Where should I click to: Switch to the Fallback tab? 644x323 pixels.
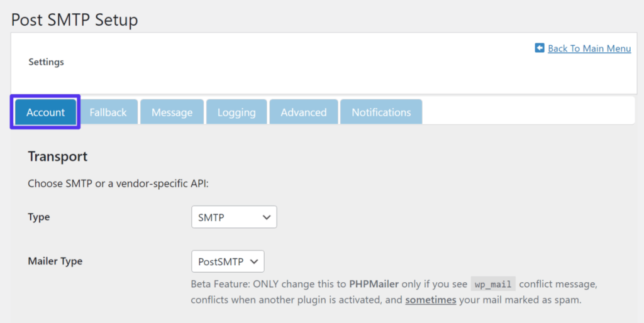108,112
